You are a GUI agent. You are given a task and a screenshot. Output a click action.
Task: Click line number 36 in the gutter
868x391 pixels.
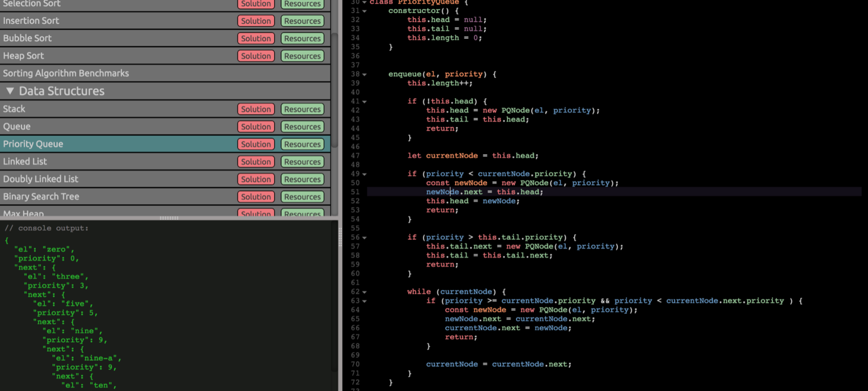(355, 56)
